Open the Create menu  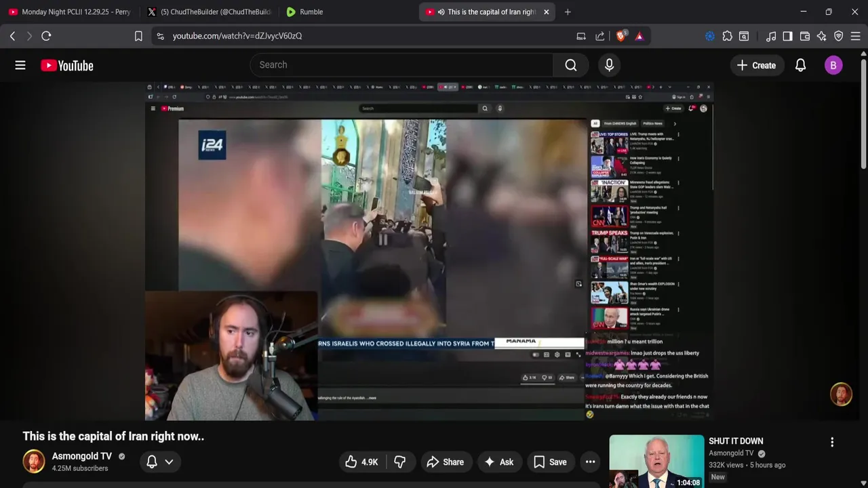tap(757, 65)
